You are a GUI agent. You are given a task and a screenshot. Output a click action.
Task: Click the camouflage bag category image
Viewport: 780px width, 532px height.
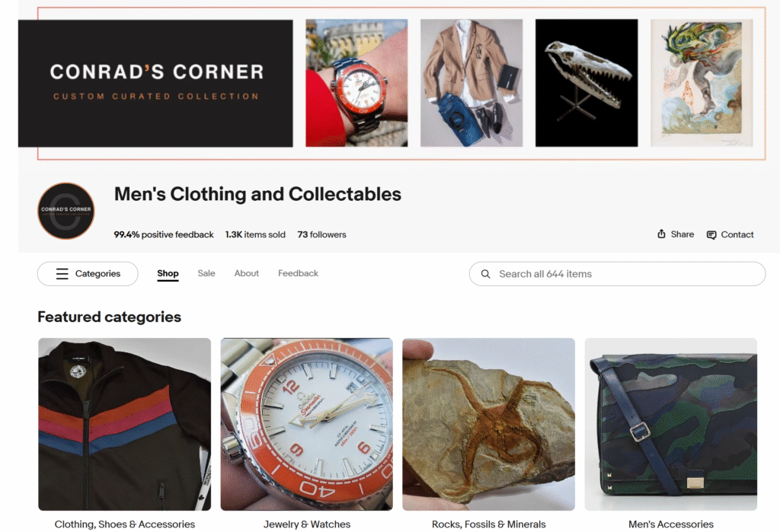pos(671,424)
